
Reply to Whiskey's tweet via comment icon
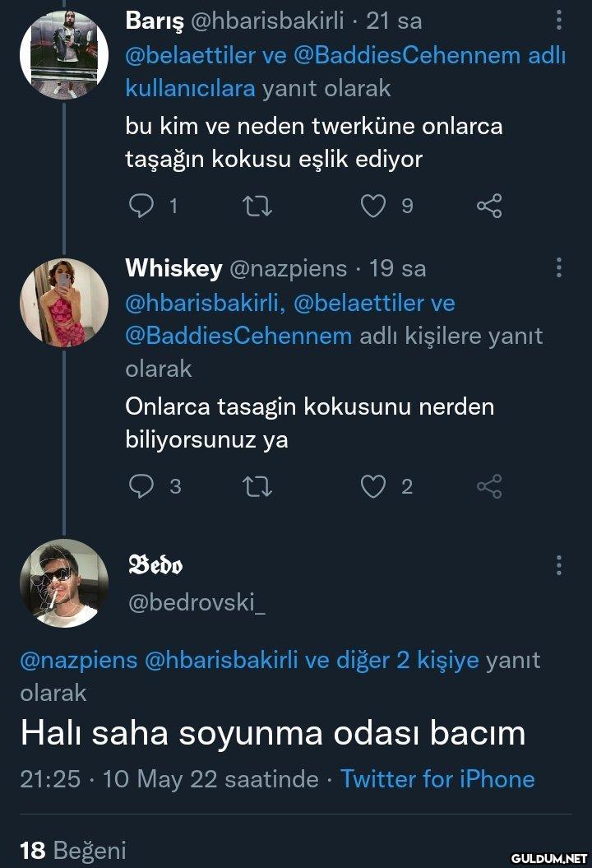point(141,486)
